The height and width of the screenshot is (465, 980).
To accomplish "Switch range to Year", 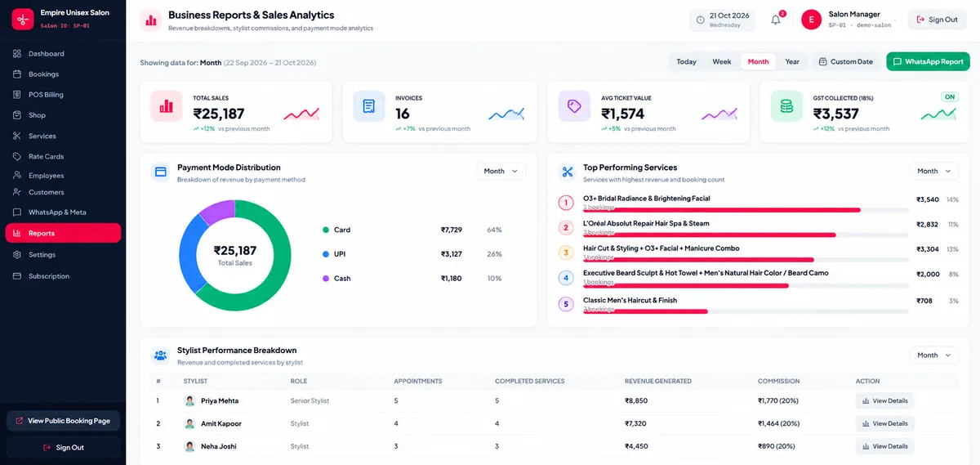I will pyautogui.click(x=792, y=61).
